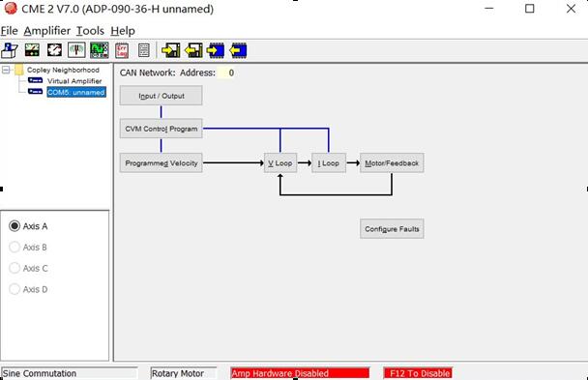Save amplifier data to disk icon
This screenshot has height=380, width=588.
point(170,50)
